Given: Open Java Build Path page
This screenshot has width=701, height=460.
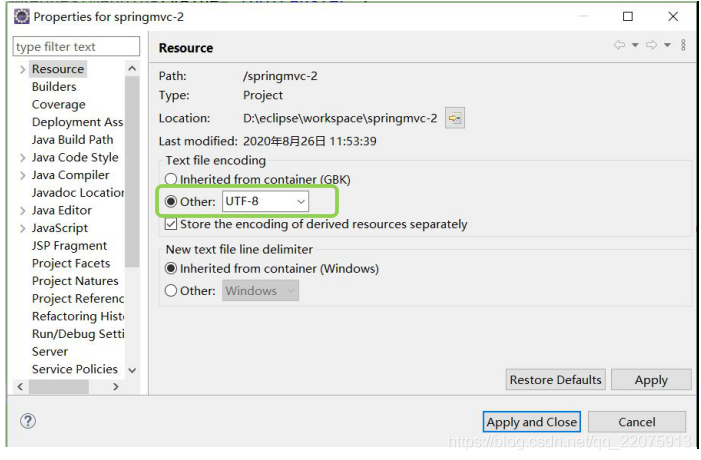Looking at the screenshot, I should [x=72, y=140].
